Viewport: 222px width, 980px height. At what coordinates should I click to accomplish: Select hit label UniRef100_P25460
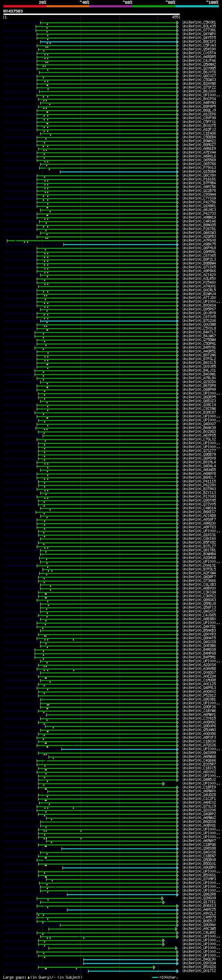[x=199, y=283]
